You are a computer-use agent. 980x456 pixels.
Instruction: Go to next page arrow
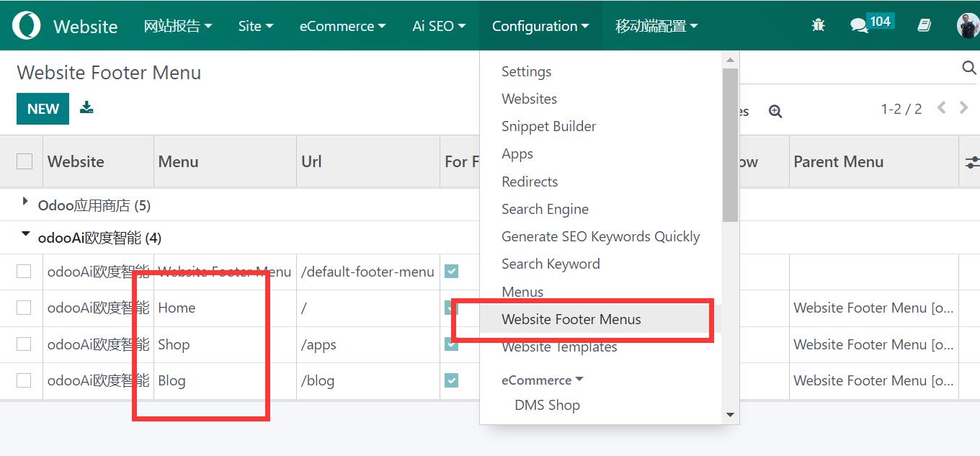[x=963, y=108]
